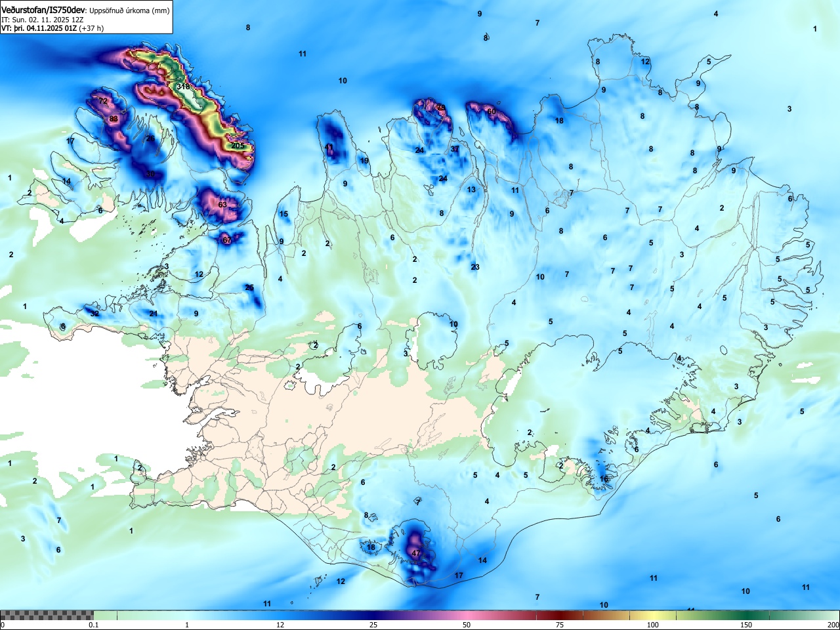This screenshot has height=630, width=840.
Task: Click the 'Uppsöfnuð úrkoma (mm)' label
Action: coord(129,11)
